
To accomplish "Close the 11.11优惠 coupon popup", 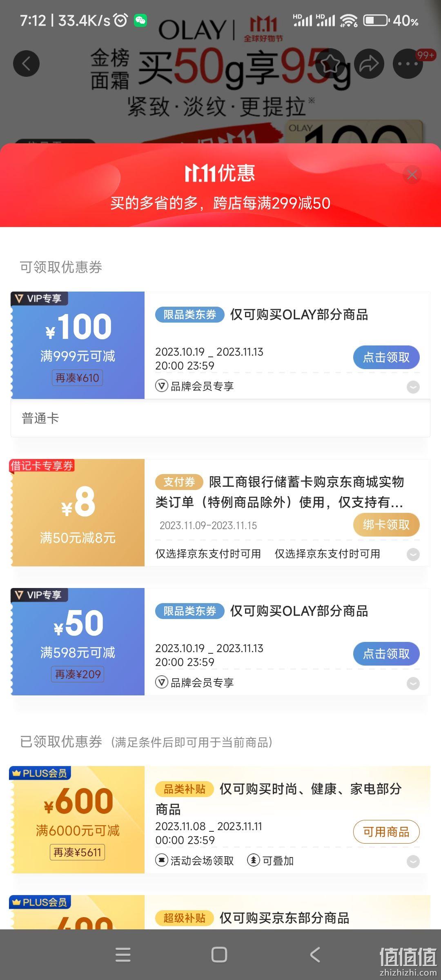I will pos(412,175).
